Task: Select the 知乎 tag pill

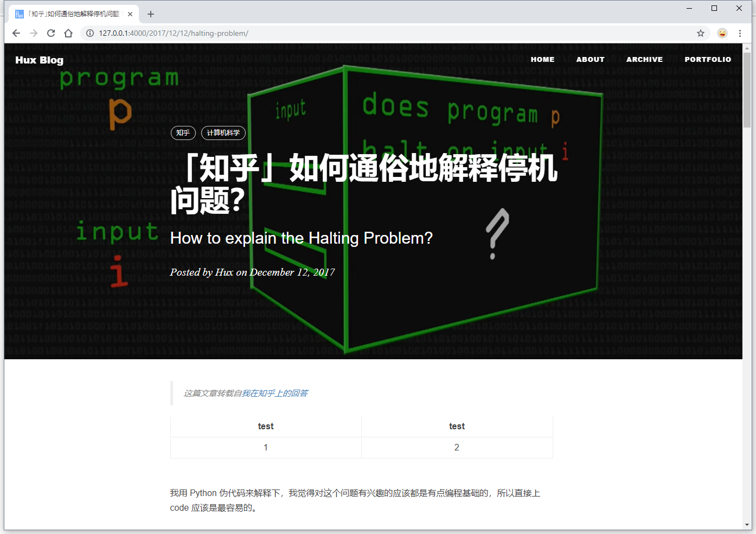Action: coord(183,132)
